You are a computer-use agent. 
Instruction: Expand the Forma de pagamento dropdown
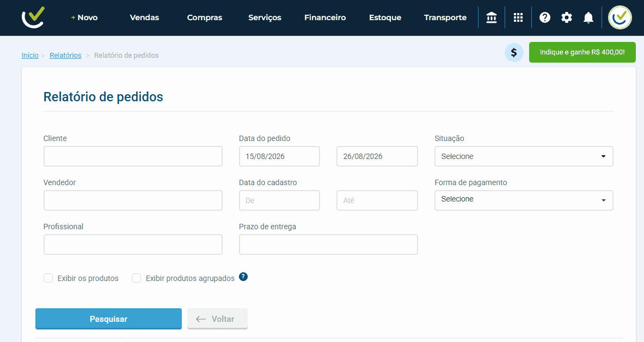pyautogui.click(x=524, y=200)
